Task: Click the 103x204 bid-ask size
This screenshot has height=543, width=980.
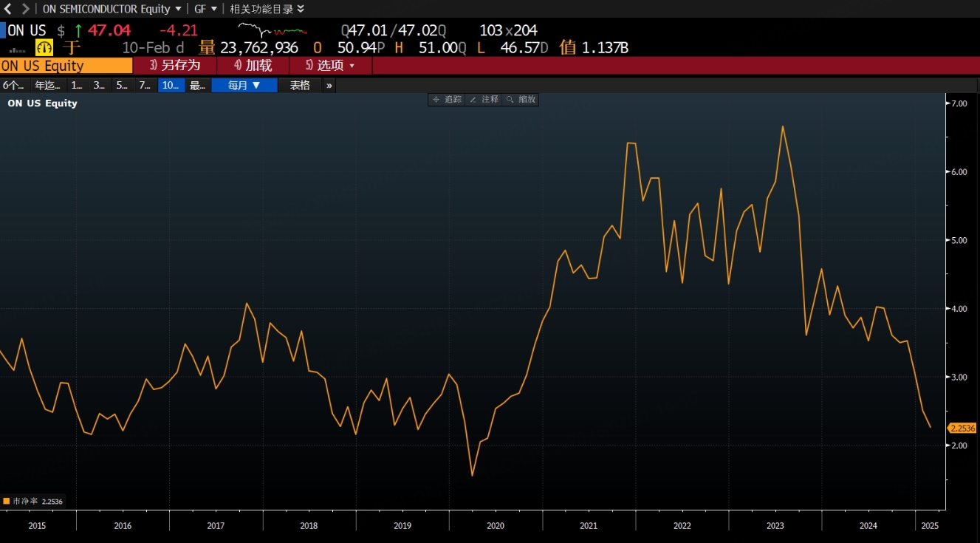Action: [508, 30]
